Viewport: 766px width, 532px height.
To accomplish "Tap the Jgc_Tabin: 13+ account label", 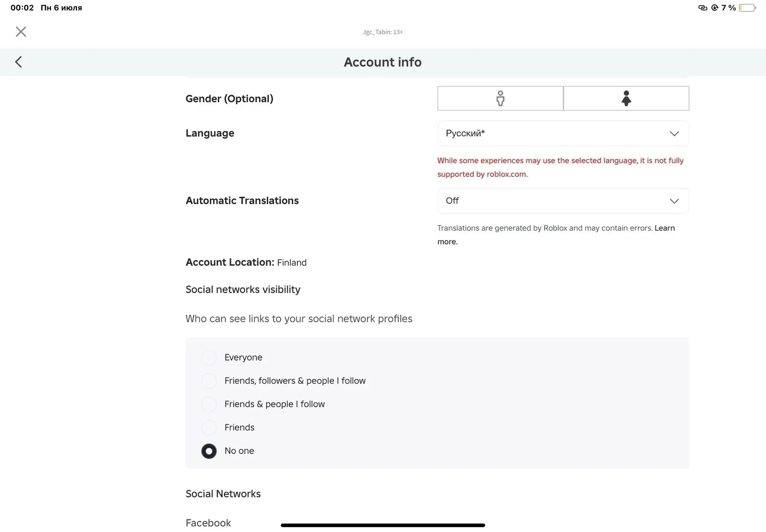I will [383, 32].
